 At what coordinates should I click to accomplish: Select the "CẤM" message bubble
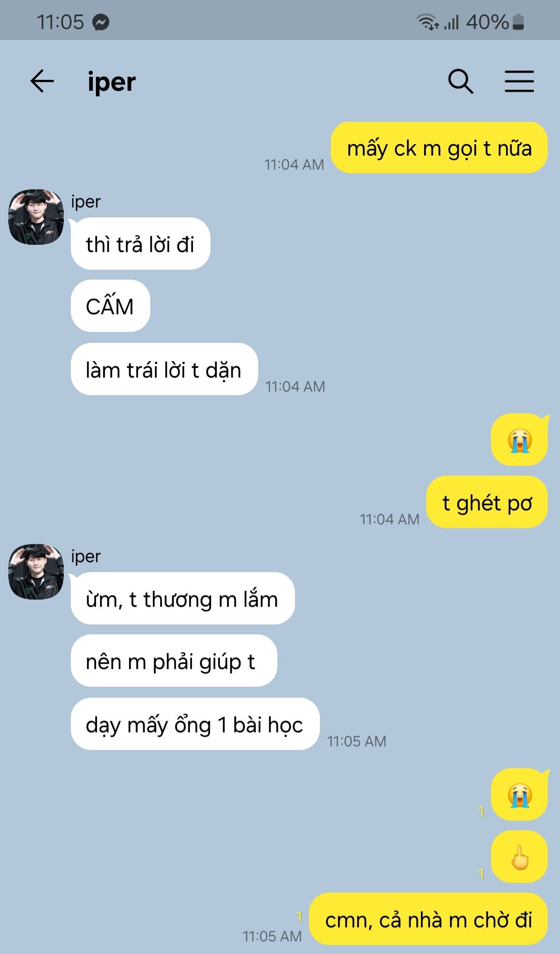pos(110,306)
